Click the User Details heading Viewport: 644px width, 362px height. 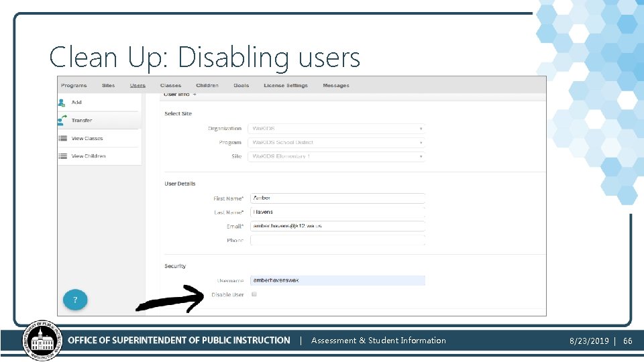tap(180, 184)
